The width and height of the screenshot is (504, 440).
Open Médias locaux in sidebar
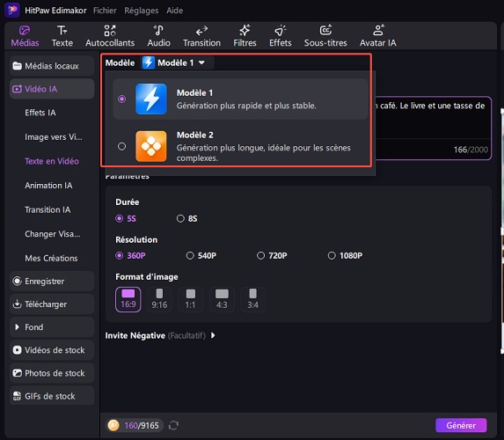(x=52, y=66)
